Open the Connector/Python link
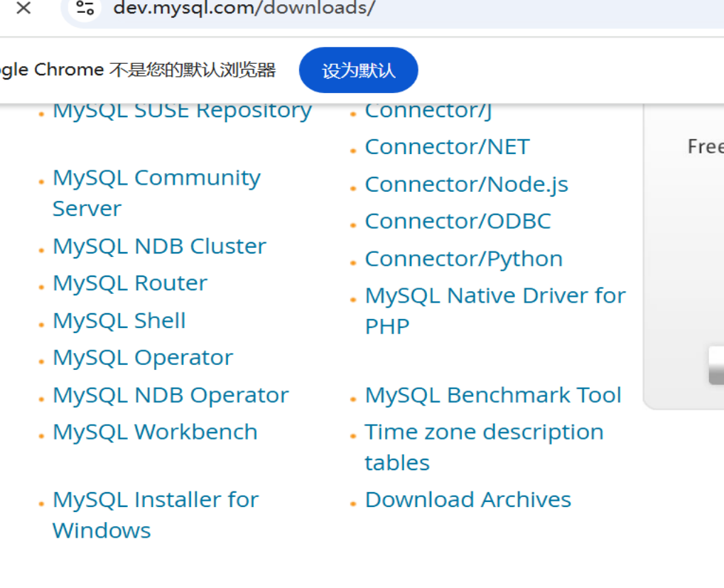This screenshot has height=588, width=724. tap(463, 259)
